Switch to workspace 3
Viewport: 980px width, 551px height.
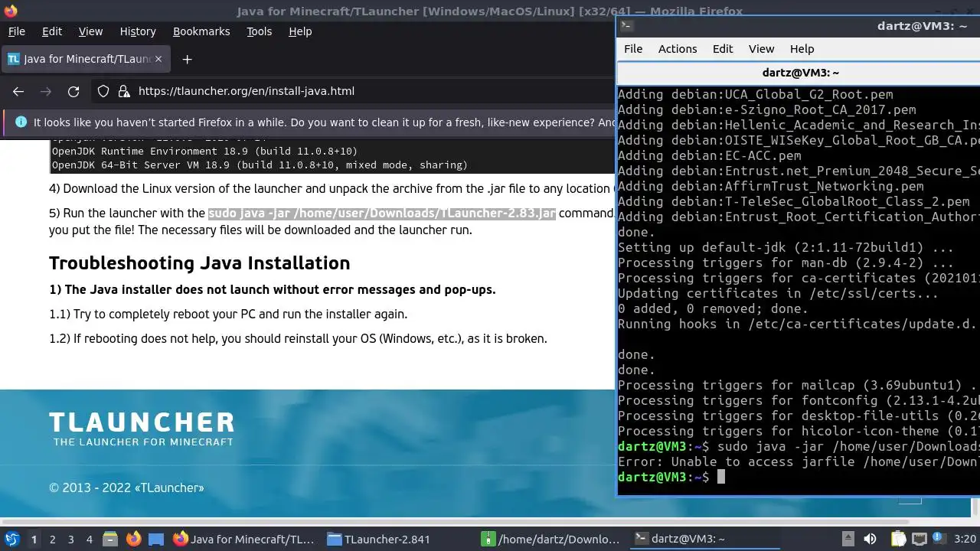70,540
